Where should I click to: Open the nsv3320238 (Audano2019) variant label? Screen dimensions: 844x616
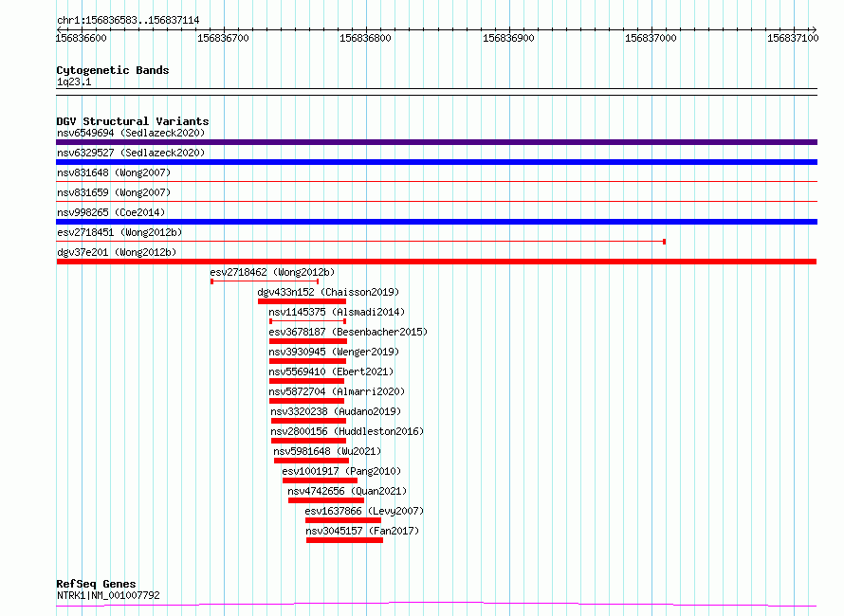click(336, 411)
